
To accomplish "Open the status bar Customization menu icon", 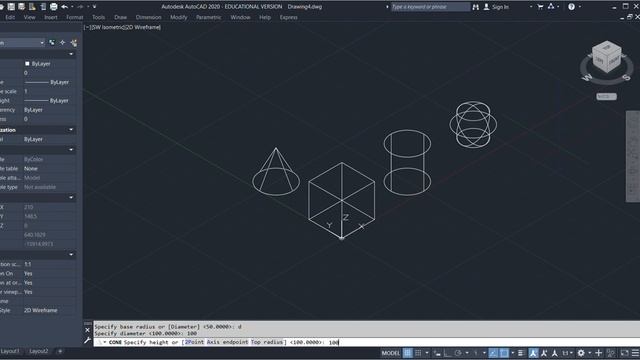I will pos(635,353).
